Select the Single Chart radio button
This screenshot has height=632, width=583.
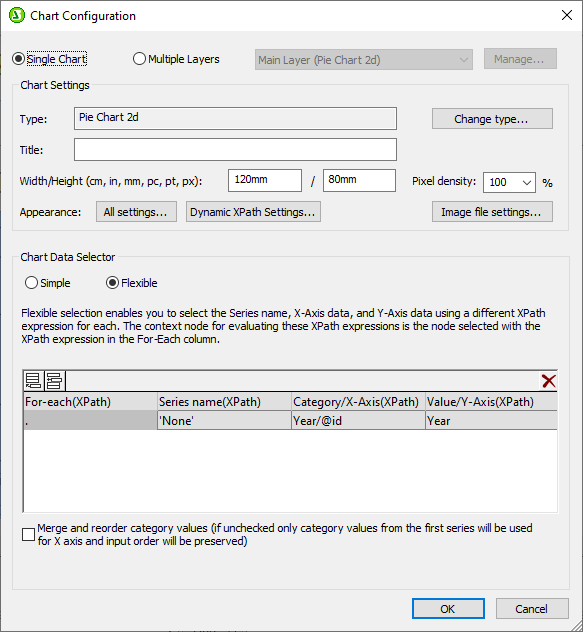(x=18, y=59)
